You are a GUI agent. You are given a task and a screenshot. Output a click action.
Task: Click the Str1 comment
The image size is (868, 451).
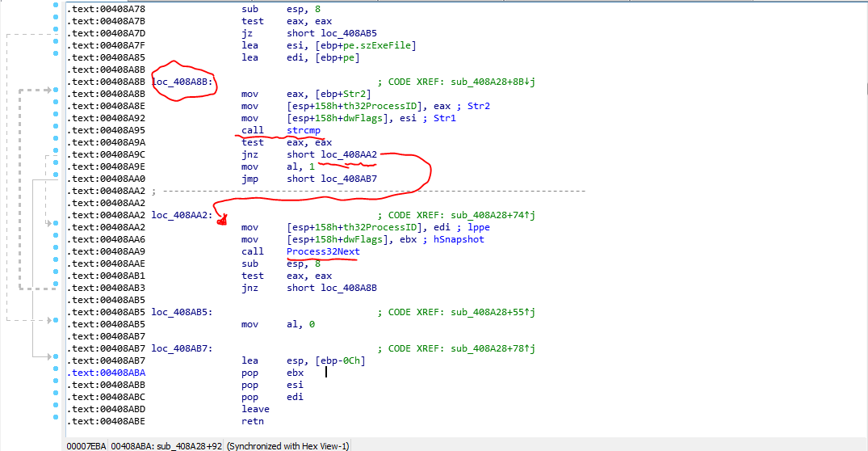pos(445,118)
